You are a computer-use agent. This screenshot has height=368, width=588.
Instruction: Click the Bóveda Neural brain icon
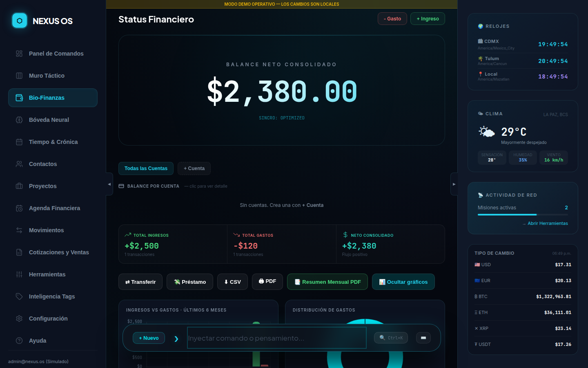pyautogui.click(x=19, y=120)
